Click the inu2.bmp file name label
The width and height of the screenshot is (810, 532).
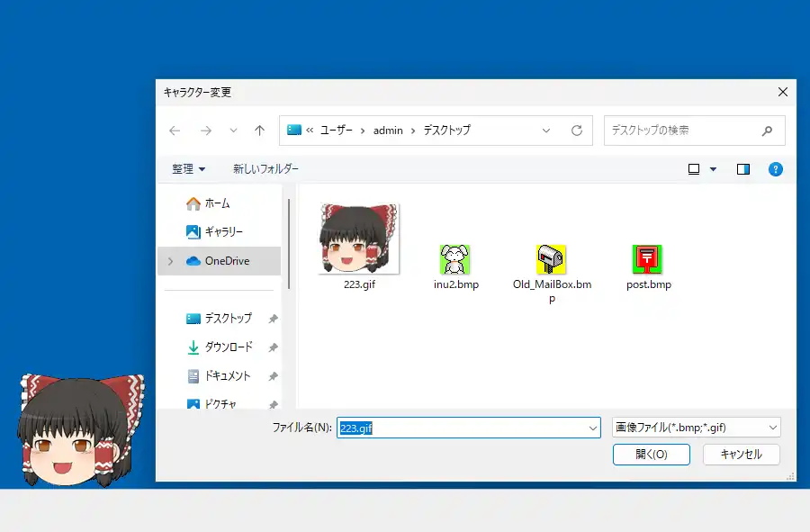click(x=456, y=284)
